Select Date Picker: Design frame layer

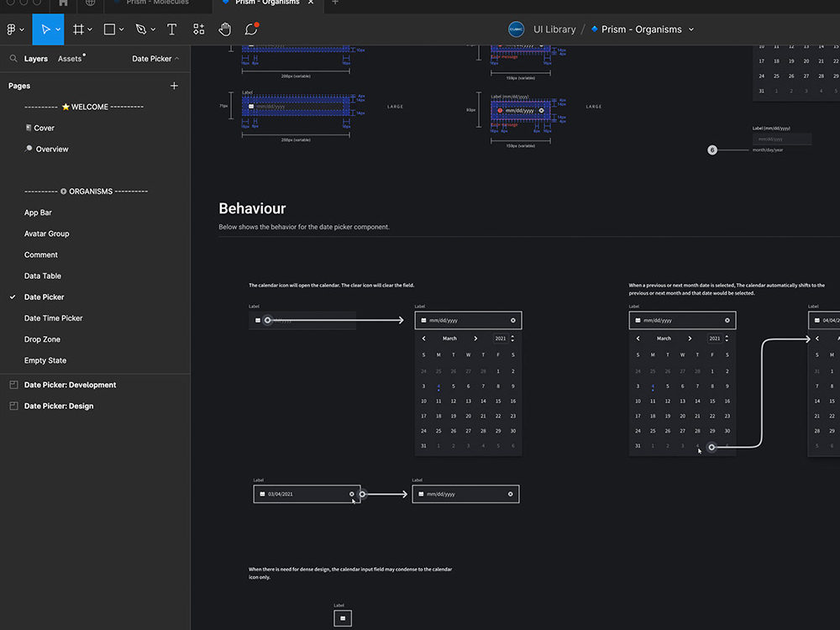click(x=59, y=406)
